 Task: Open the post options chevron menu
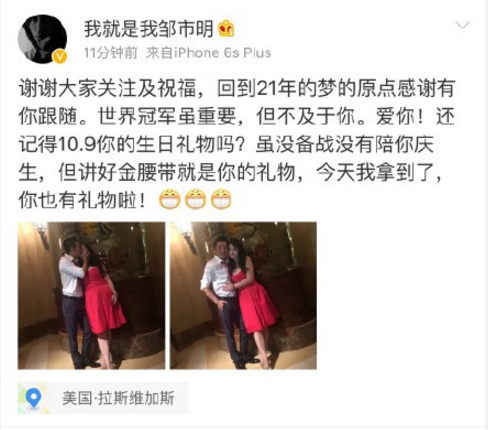point(462,25)
